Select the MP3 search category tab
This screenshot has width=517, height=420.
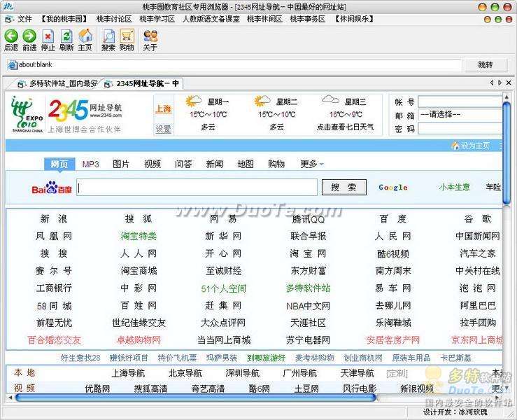pyautogui.click(x=91, y=164)
